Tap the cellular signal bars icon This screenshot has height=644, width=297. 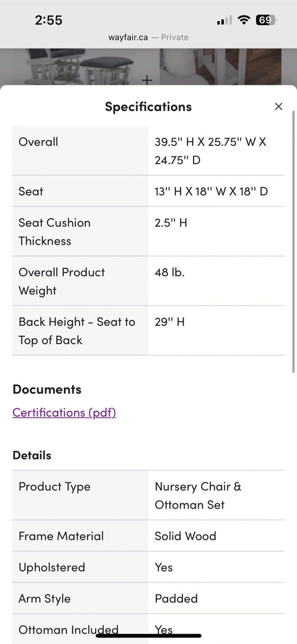tap(224, 21)
